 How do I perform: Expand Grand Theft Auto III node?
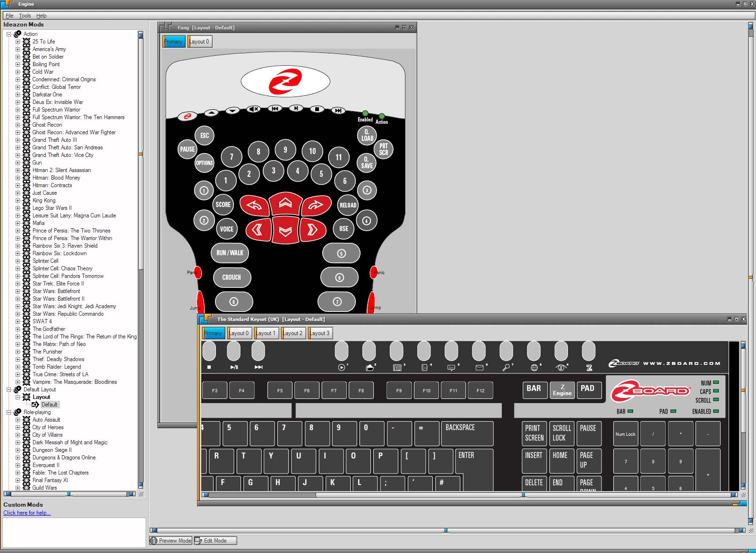(x=17, y=140)
